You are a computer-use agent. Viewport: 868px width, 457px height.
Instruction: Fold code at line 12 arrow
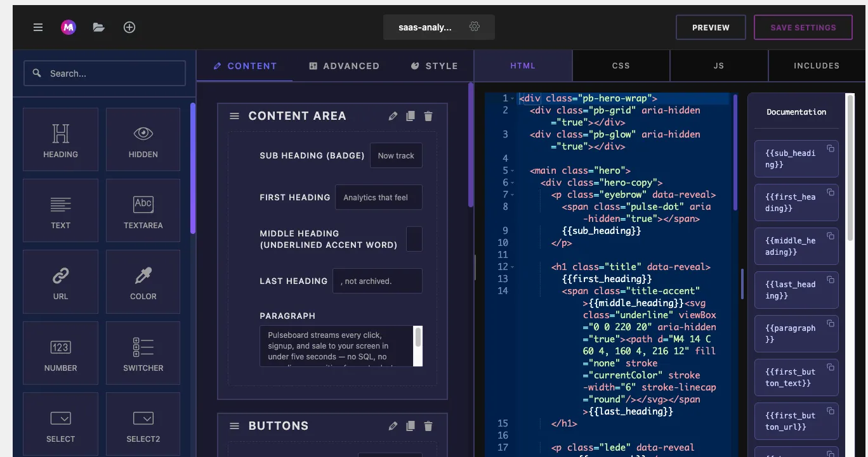(513, 267)
